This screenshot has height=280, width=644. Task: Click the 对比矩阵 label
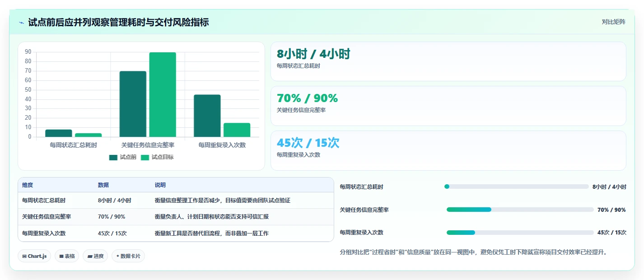click(x=614, y=22)
